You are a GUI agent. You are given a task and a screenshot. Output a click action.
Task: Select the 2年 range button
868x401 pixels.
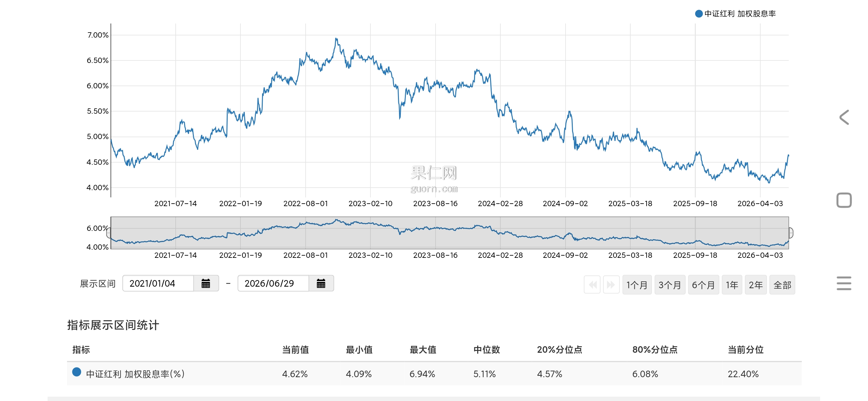pos(756,285)
